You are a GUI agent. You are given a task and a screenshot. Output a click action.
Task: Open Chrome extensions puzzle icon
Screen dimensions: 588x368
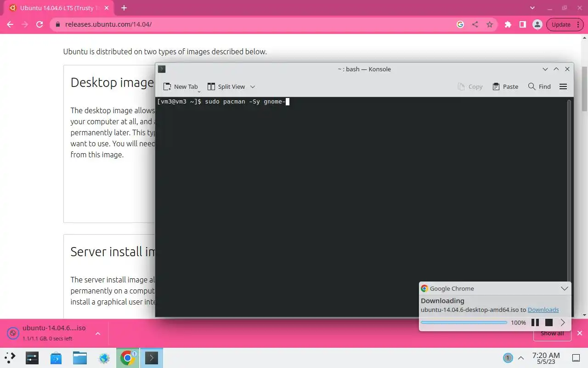(508, 24)
